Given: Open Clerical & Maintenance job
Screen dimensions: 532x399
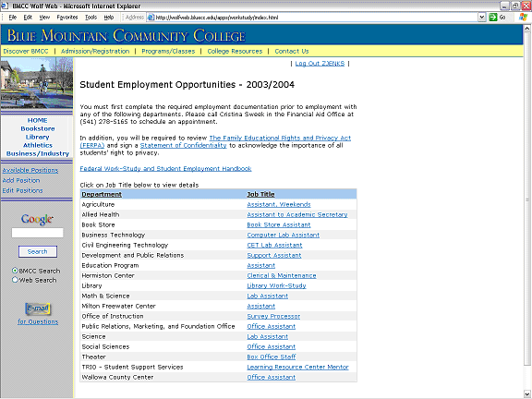Looking at the screenshot, I should (282, 276).
